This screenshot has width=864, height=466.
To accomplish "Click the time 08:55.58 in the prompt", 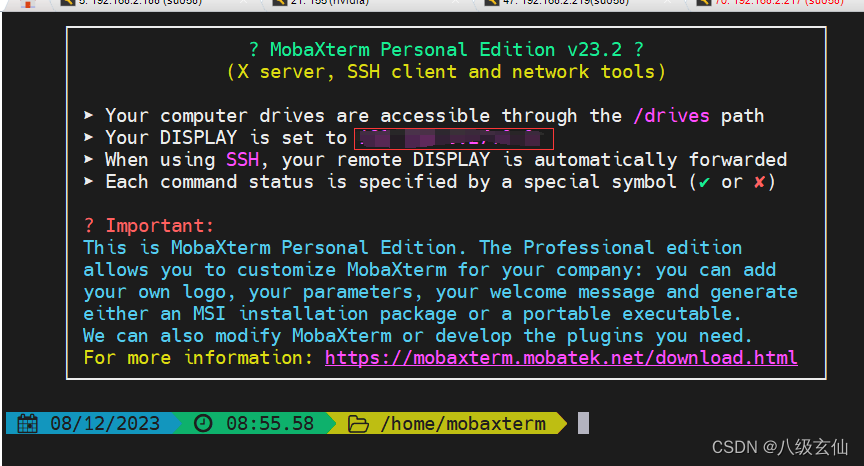I will click(x=270, y=424).
